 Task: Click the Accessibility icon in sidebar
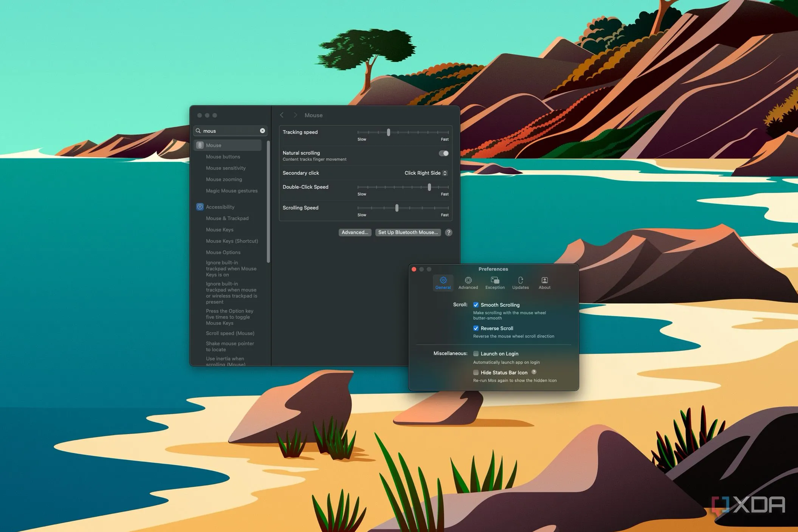click(x=200, y=207)
